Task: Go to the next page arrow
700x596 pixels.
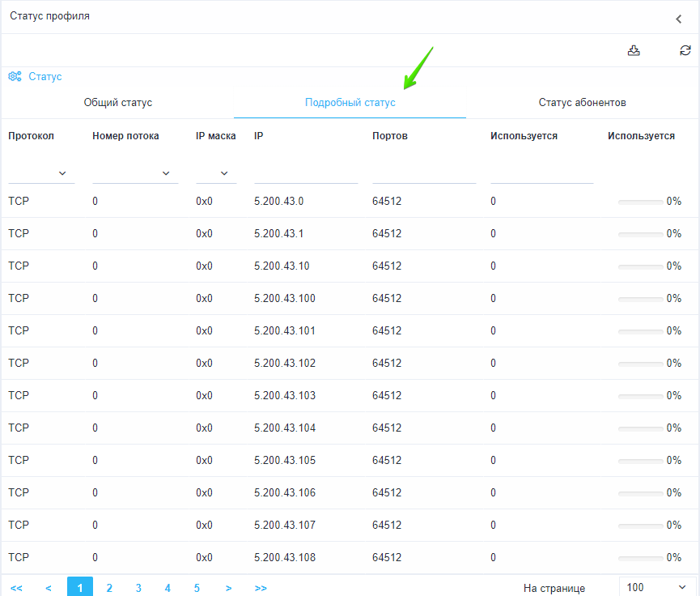Action: pyautogui.click(x=229, y=588)
